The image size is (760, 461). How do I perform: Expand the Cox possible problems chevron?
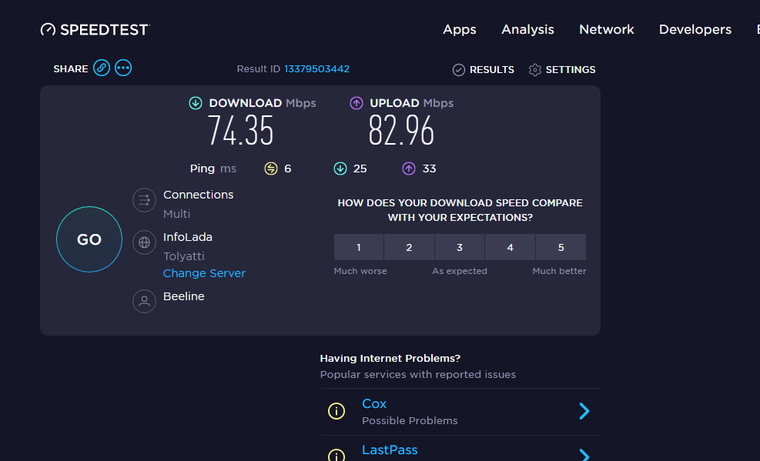584,411
